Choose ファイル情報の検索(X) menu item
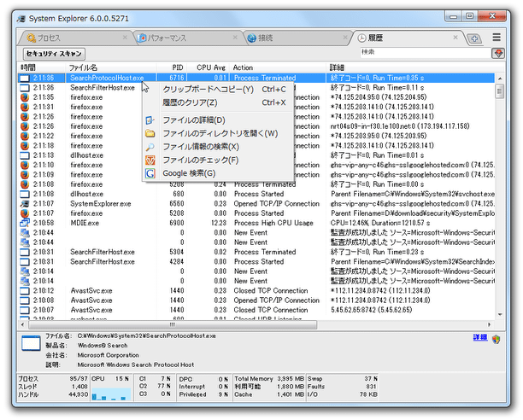The width and height of the screenshot is (523, 420). pos(218,147)
